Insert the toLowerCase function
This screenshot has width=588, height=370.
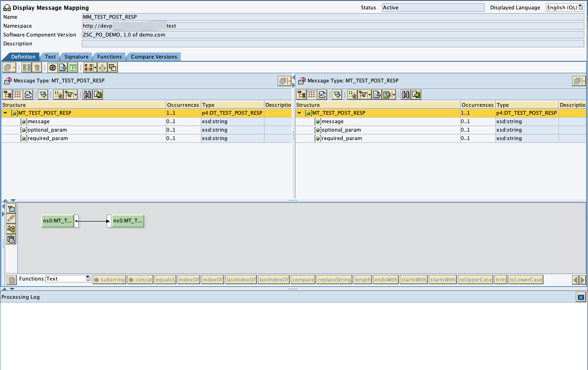coord(526,280)
